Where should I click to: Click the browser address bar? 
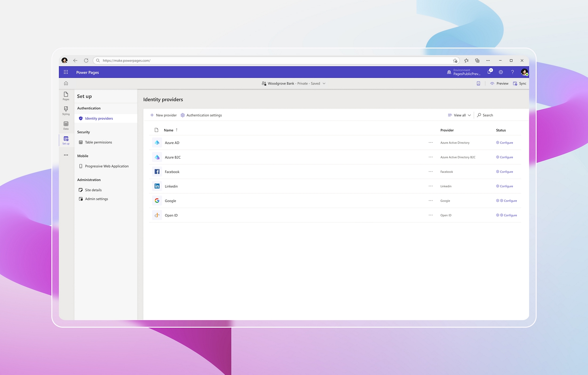[x=276, y=60]
